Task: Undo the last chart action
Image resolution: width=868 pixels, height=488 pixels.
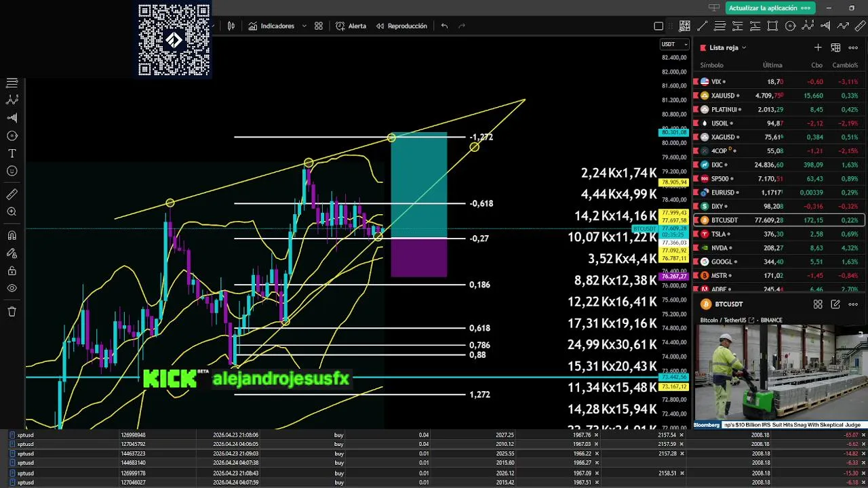Action: pyautogui.click(x=444, y=26)
